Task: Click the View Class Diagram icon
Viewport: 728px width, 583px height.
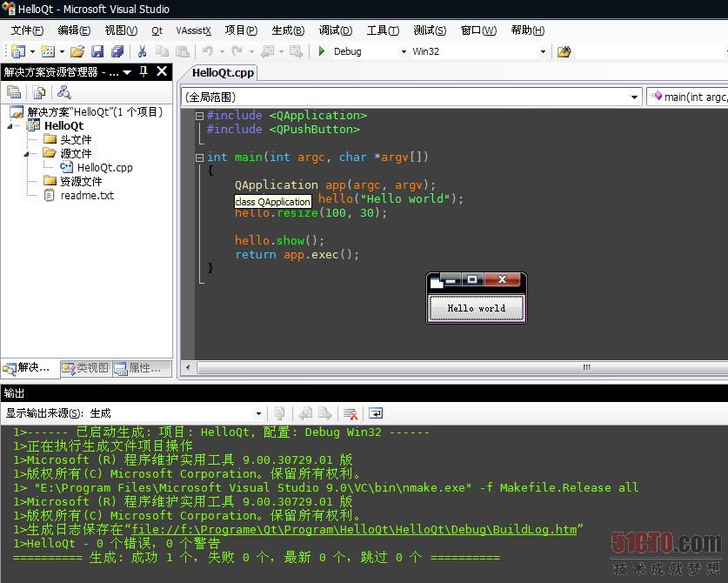Action: pos(63,92)
